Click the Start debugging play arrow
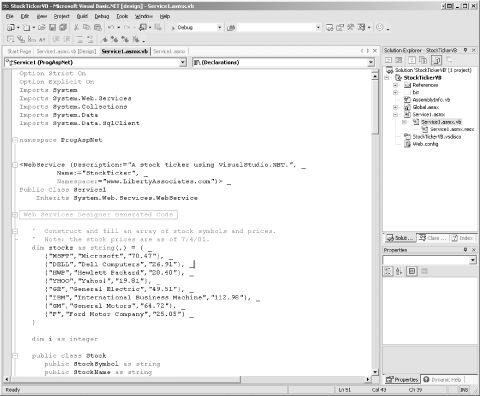Viewport: 481px width, 396px height. point(173,28)
